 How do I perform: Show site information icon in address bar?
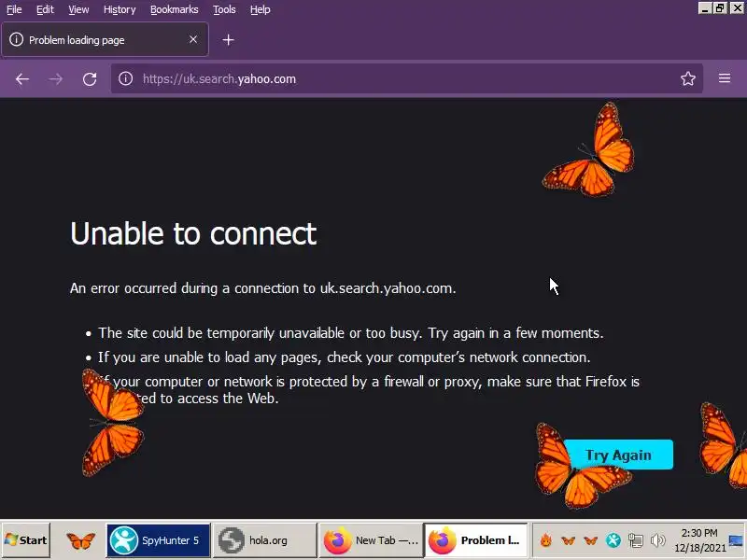coord(125,78)
